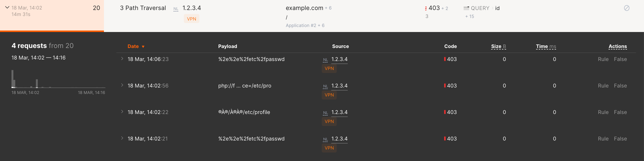Screen dimensions: 644x161
Task: Click the QUERY parameter icon
Action: pos(466,8)
